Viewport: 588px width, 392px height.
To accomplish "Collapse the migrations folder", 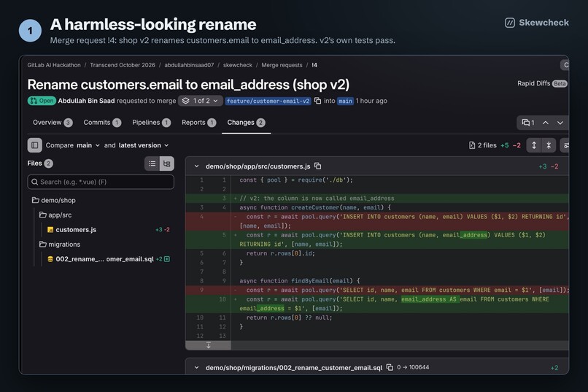I will pos(60,245).
